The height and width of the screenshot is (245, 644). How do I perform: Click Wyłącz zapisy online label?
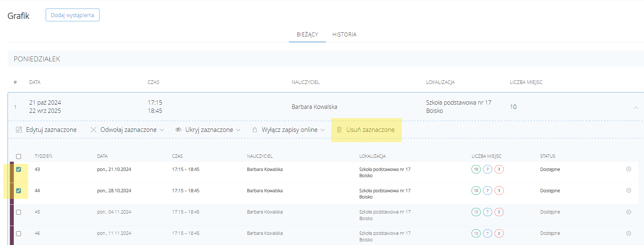point(290,130)
